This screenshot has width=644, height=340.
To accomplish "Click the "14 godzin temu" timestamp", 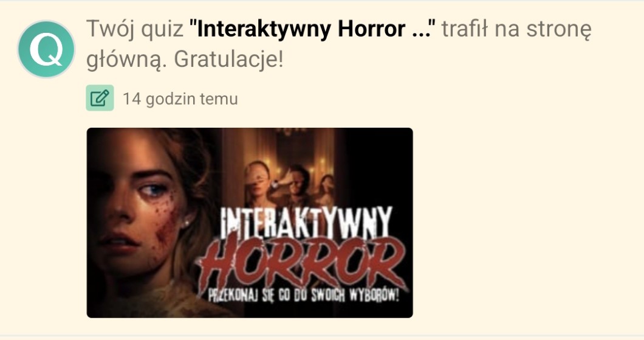I will point(180,99).
